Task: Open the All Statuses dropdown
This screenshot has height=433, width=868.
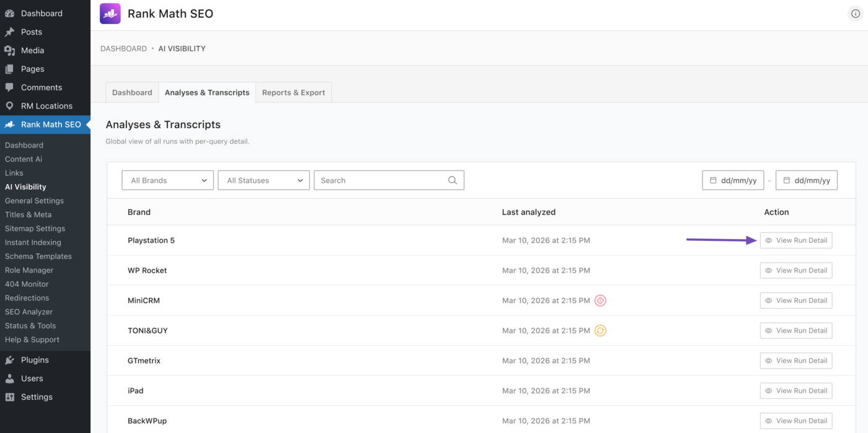Action: pyautogui.click(x=264, y=180)
